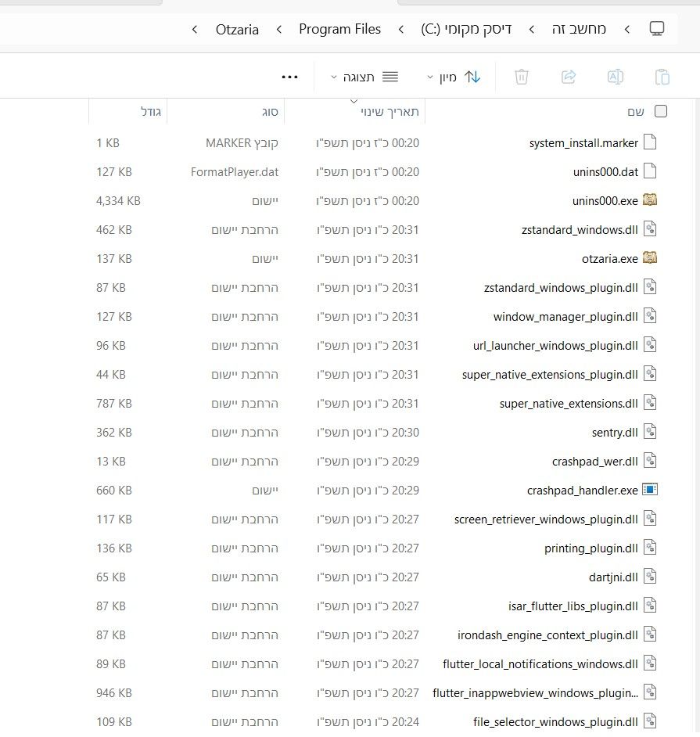Expand chevron after the Otzaria breadcrumb

pos(195,30)
